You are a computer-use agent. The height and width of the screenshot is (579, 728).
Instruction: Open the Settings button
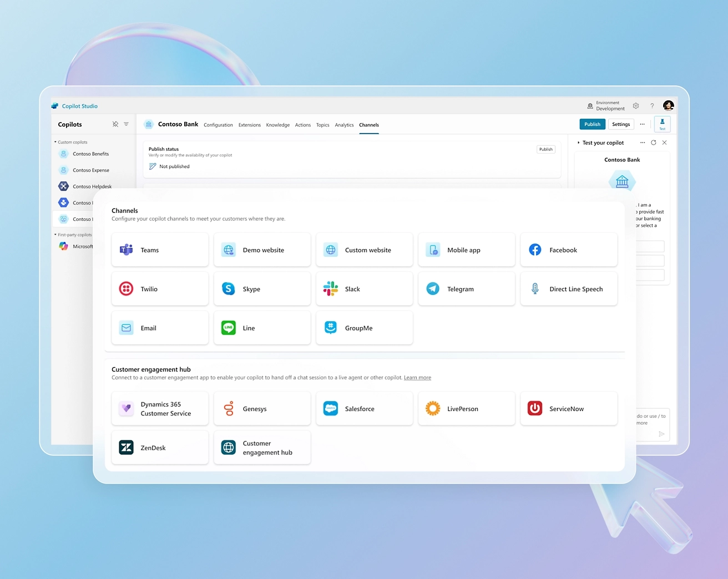(x=621, y=124)
